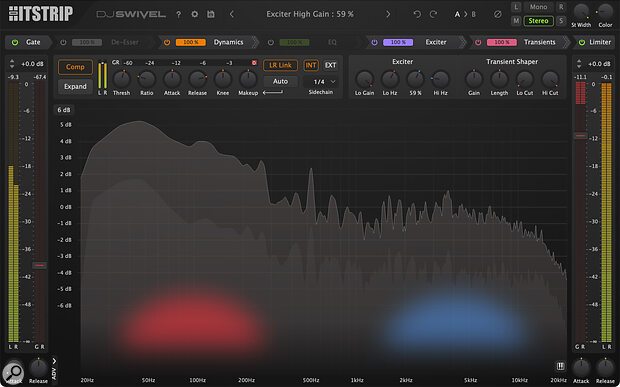Click the A > B compare button
This screenshot has height=387, width=620.
click(x=465, y=14)
